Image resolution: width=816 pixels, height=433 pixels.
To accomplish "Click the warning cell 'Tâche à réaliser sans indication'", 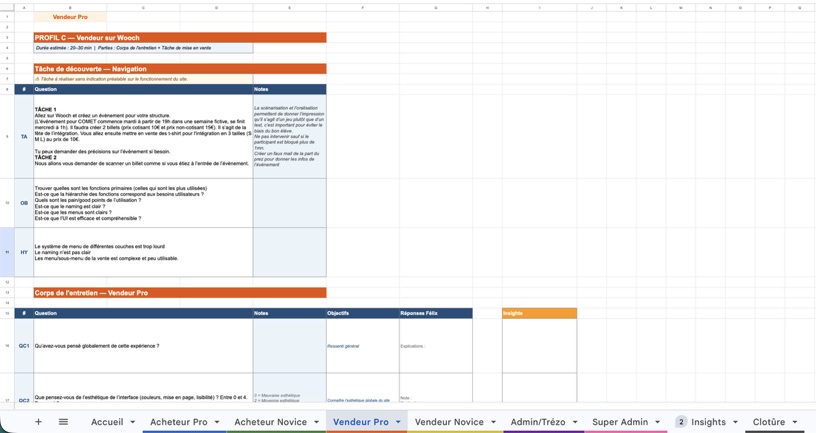I will pyautogui.click(x=143, y=79).
